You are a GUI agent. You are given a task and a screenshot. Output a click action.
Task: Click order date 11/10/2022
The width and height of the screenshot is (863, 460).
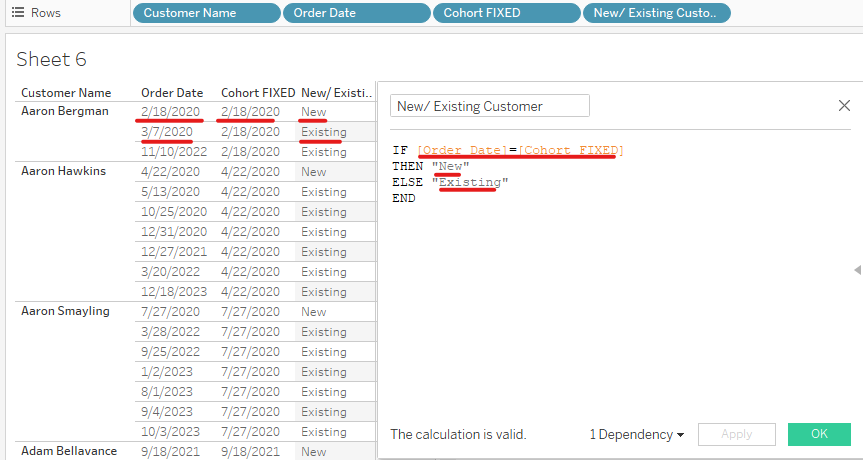tap(174, 151)
